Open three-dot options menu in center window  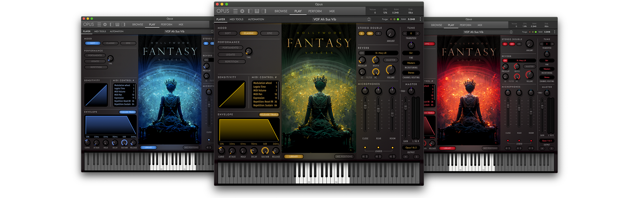[420, 19]
